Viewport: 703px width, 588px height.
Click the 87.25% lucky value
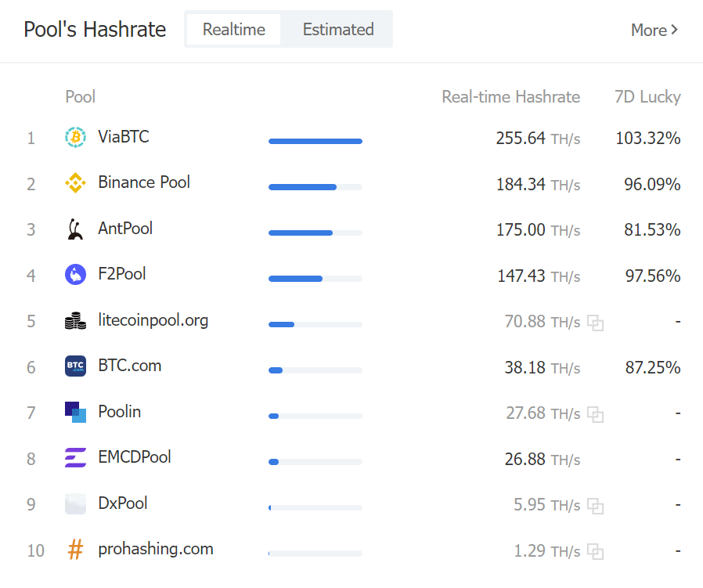tap(653, 368)
